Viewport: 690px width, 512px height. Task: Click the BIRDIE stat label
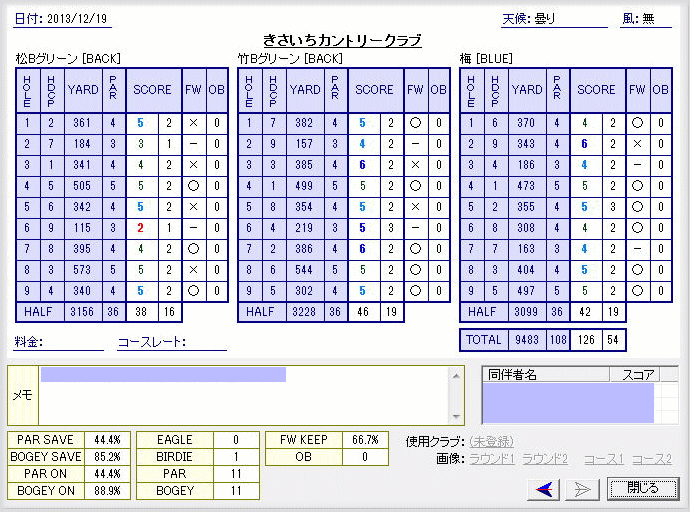tap(175, 457)
